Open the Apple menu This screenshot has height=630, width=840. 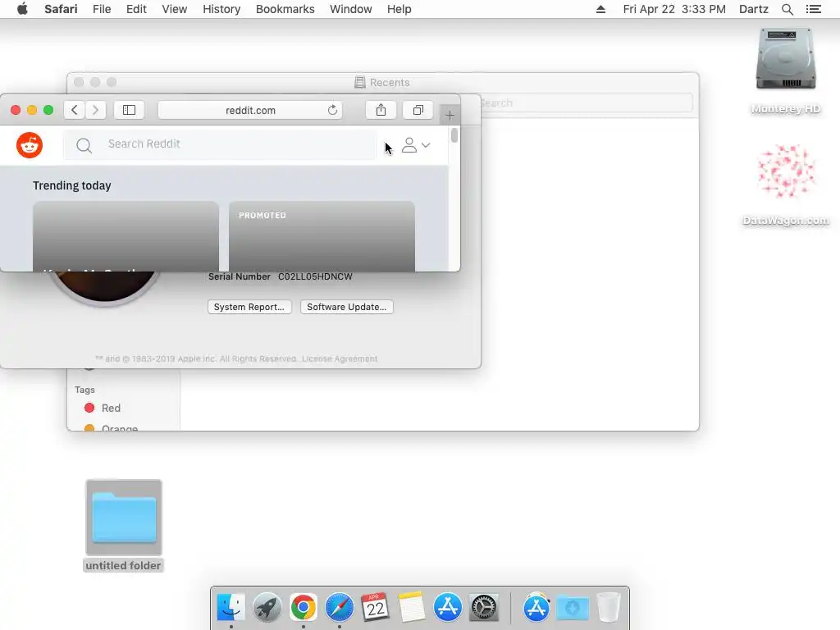point(22,9)
